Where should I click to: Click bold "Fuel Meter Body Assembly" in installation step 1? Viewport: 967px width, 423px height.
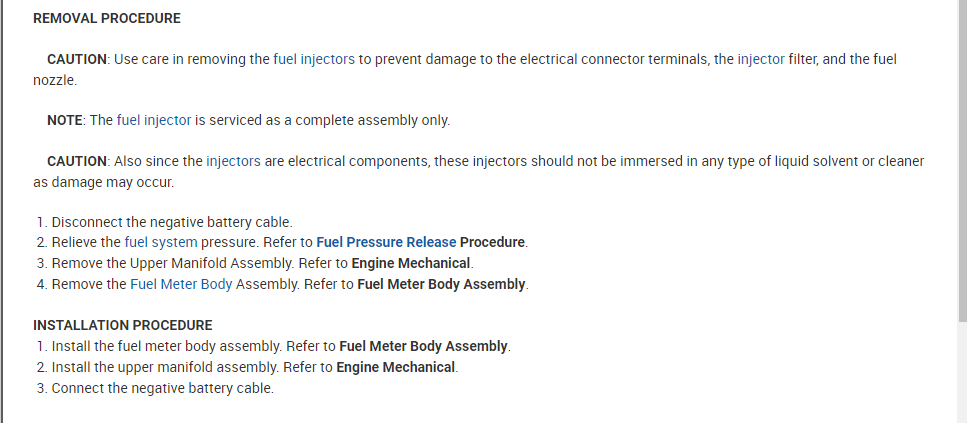pyautogui.click(x=424, y=346)
